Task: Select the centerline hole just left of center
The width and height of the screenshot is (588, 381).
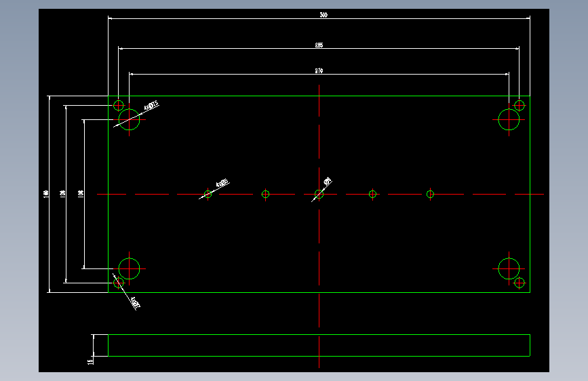Action: tap(265, 195)
